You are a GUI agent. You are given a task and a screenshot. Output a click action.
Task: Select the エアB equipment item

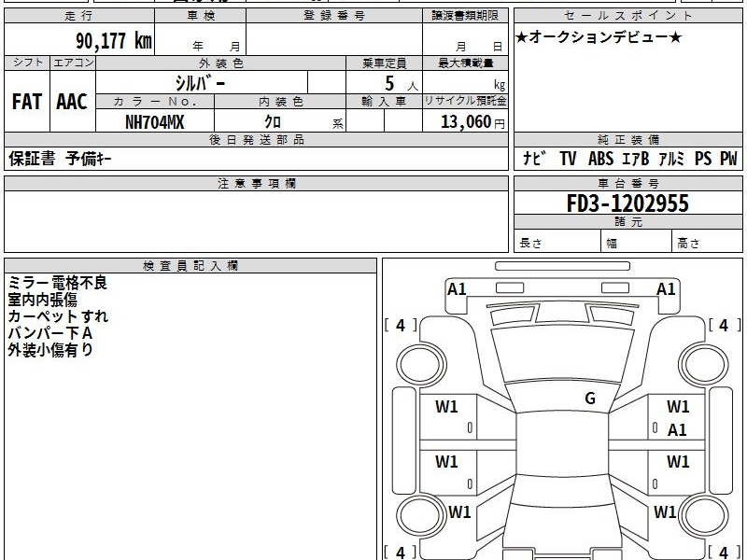[636, 159]
